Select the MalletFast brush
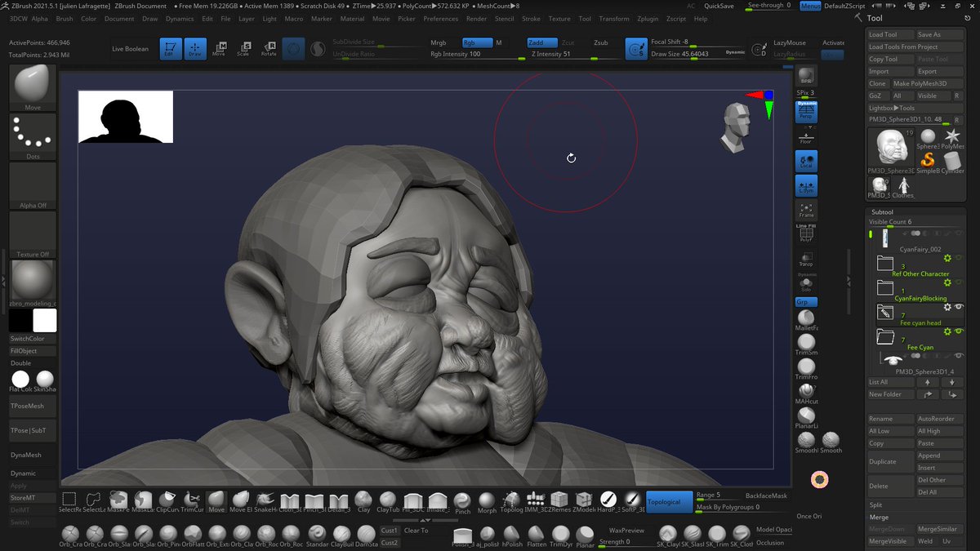The height and width of the screenshot is (551, 980). 806,318
